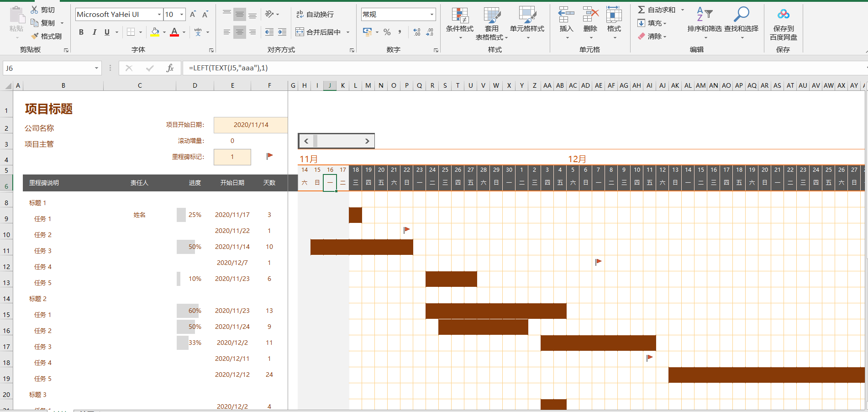Decrease font size with small A icon
This screenshot has height=412, width=868.
tap(205, 15)
